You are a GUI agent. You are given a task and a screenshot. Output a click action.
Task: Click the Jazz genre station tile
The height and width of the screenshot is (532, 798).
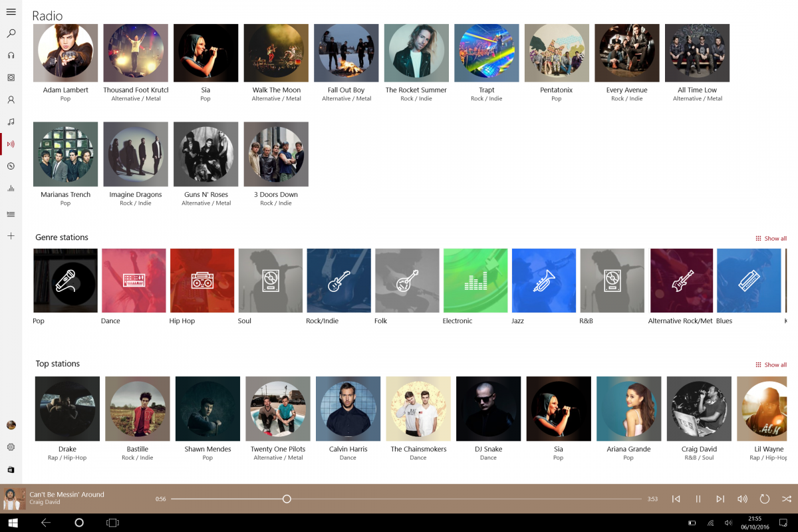[543, 280]
